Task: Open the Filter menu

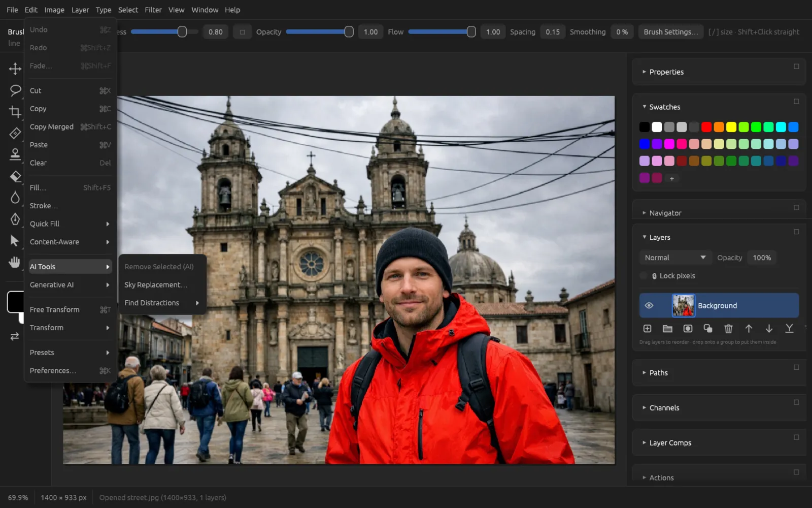Action: tap(153, 10)
